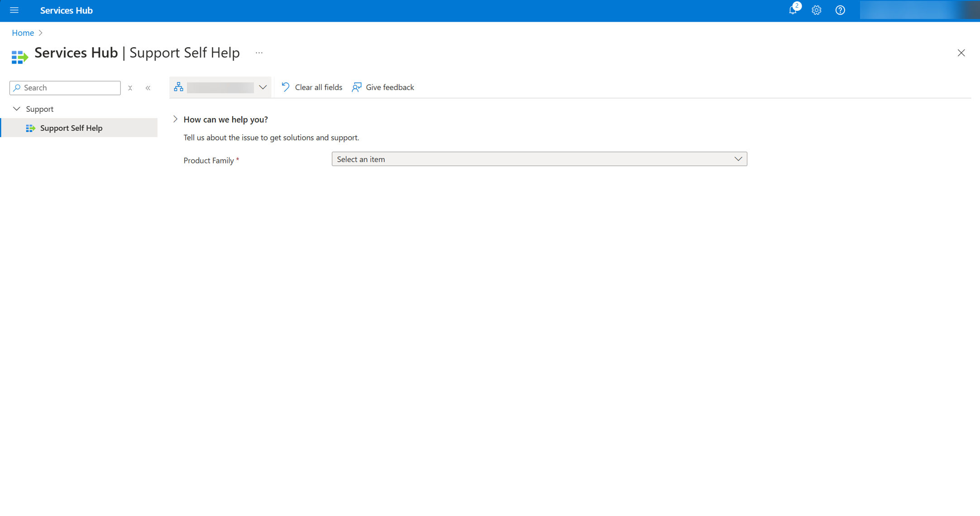
Task: Click the Clear all fields refresh icon
Action: [286, 87]
